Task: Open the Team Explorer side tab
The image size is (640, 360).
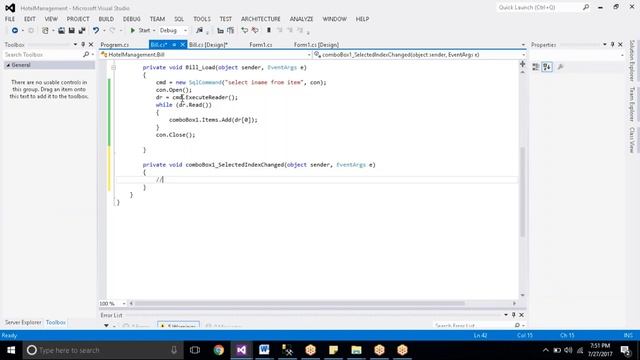Action: 632,104
